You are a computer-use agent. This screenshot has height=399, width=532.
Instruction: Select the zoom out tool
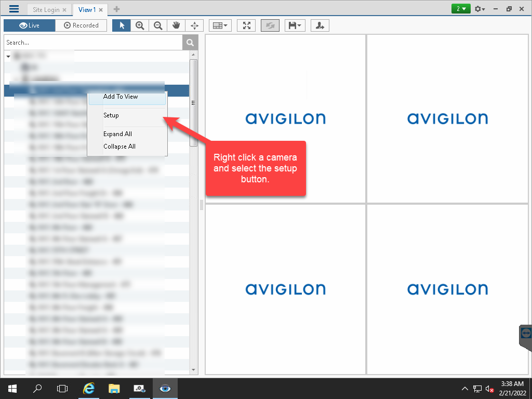point(157,25)
